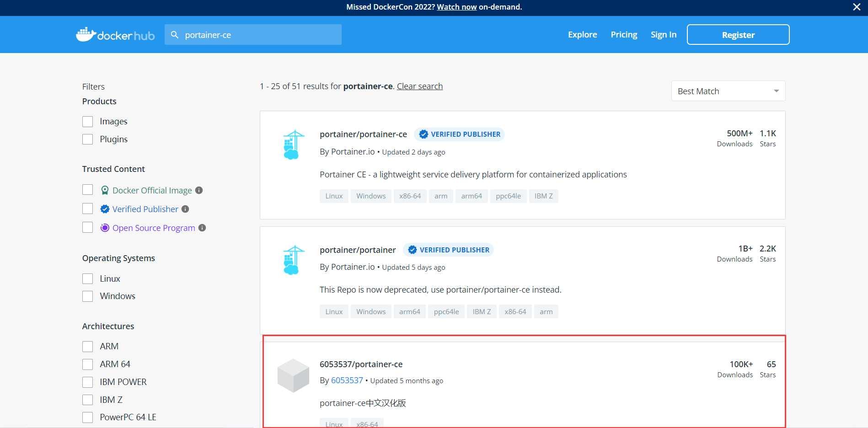Click the info icon beside Verified Publisher filter

[x=185, y=209]
